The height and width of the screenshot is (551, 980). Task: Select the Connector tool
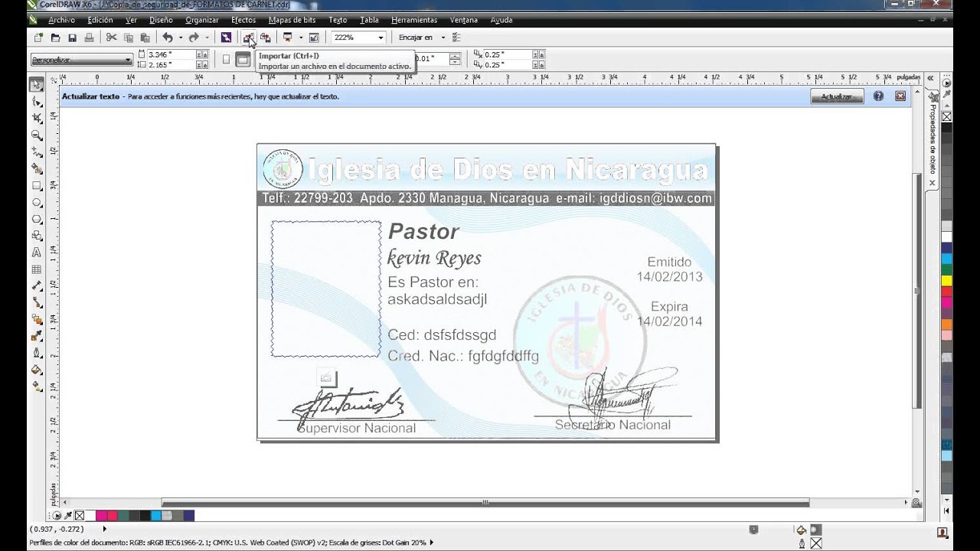coord(36,303)
